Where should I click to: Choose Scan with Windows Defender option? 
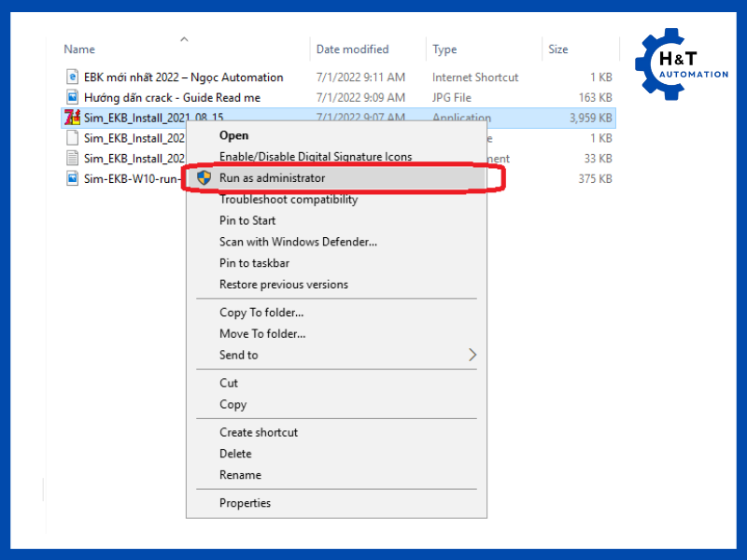(x=298, y=242)
